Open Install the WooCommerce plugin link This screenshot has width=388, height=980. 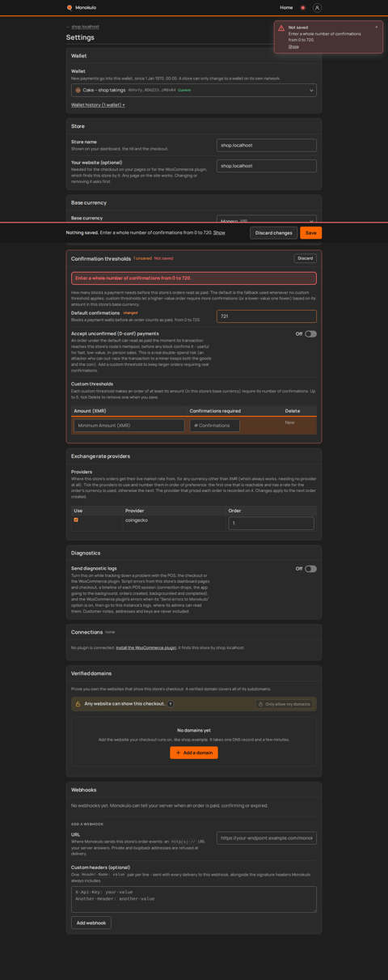[x=145, y=647]
